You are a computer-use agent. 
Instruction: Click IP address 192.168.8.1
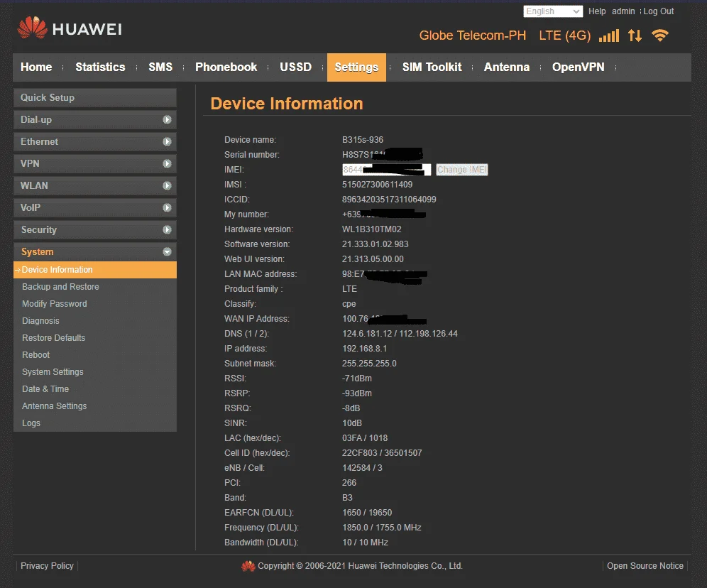pyautogui.click(x=364, y=349)
